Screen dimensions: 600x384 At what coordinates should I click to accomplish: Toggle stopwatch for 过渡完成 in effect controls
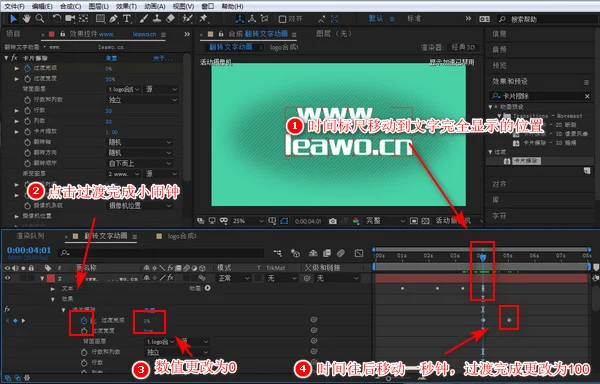pos(27,68)
